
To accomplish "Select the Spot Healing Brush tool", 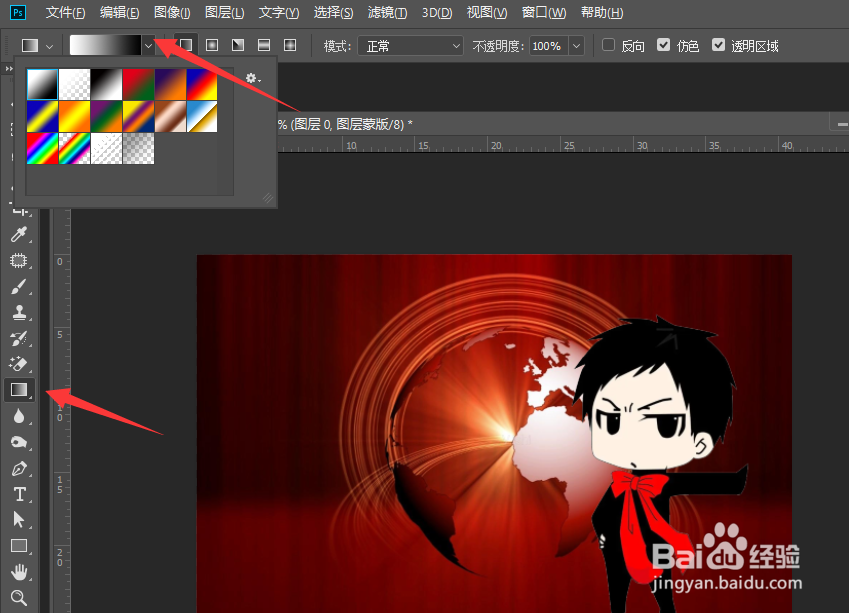I will (x=19, y=260).
